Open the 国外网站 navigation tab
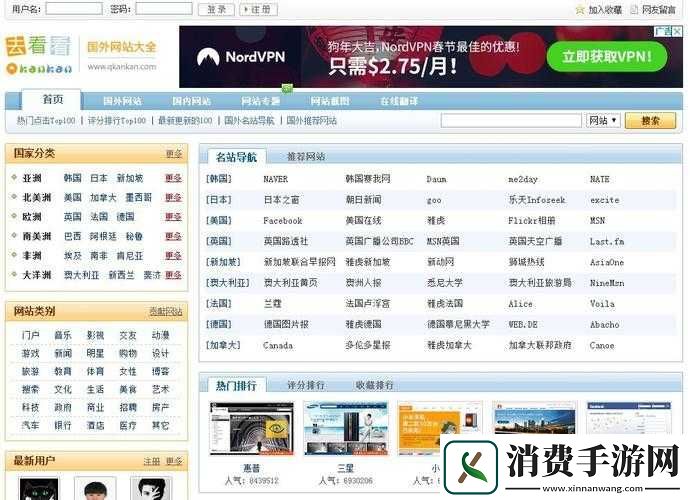The width and height of the screenshot is (690, 500). point(122,101)
